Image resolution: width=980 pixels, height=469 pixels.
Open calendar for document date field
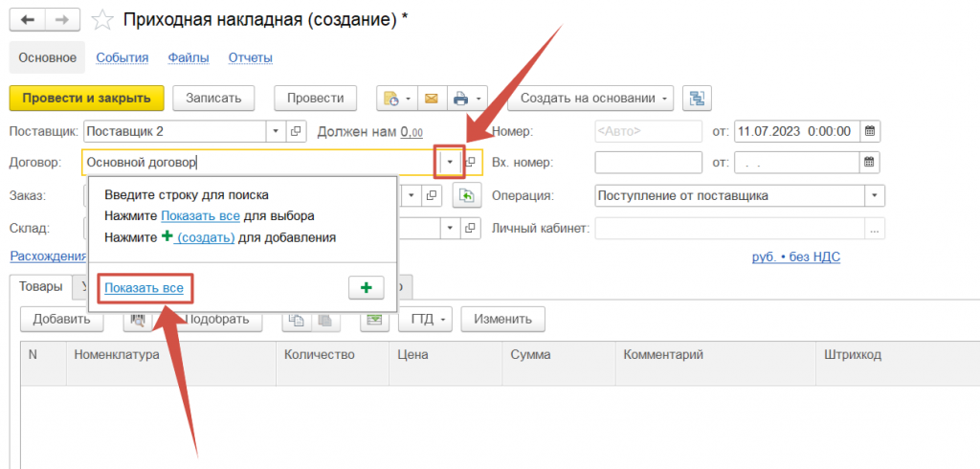click(870, 131)
